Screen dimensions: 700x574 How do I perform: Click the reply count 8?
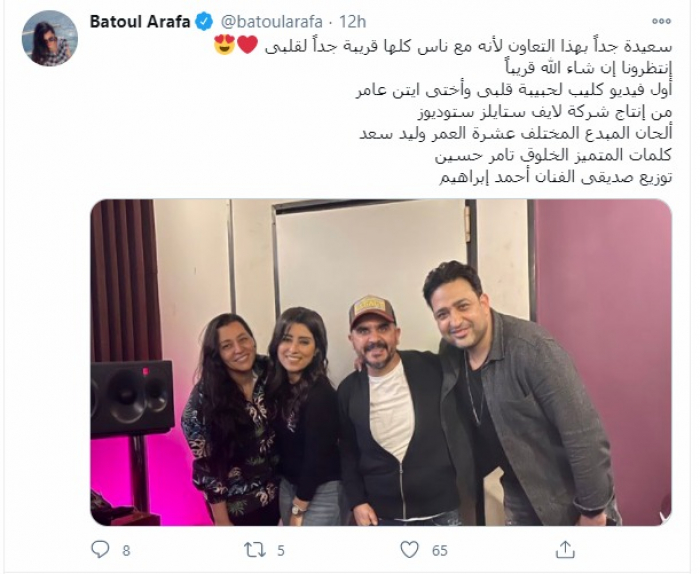point(126,551)
